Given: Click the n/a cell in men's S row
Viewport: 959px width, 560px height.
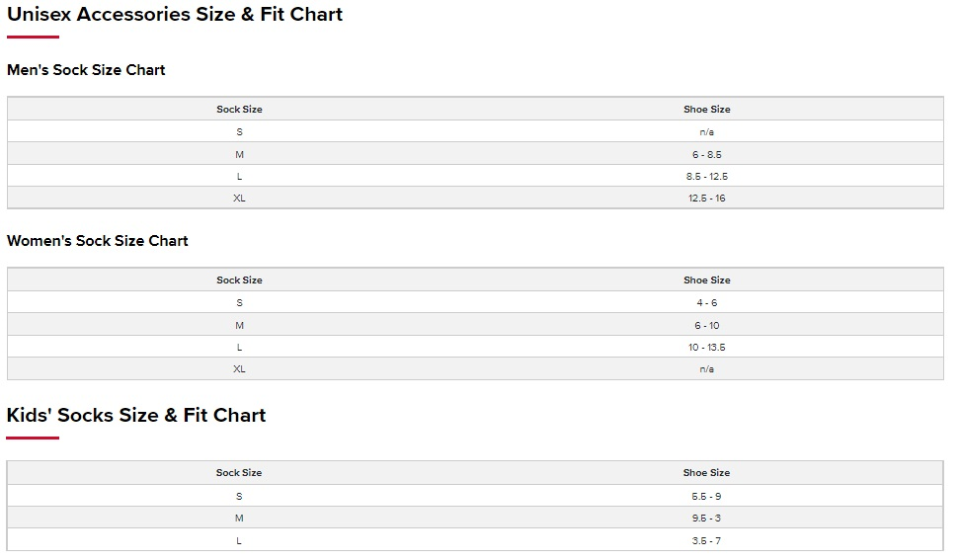Looking at the screenshot, I should click(706, 132).
